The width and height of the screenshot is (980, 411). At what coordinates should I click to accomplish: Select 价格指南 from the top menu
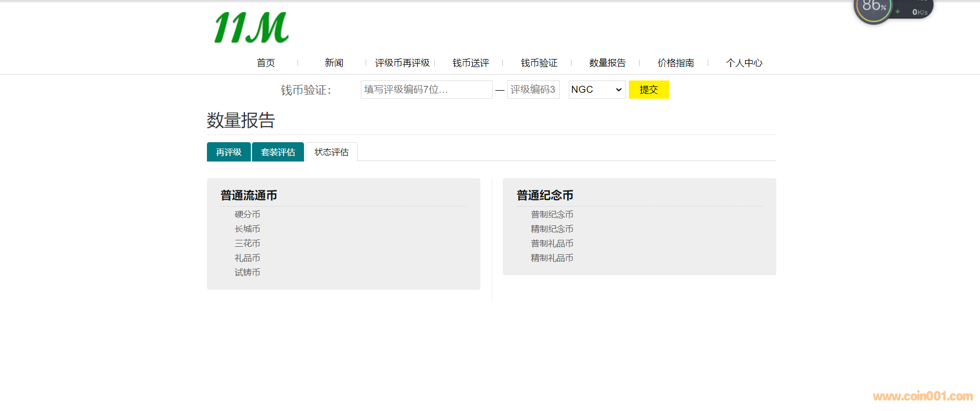(x=675, y=63)
